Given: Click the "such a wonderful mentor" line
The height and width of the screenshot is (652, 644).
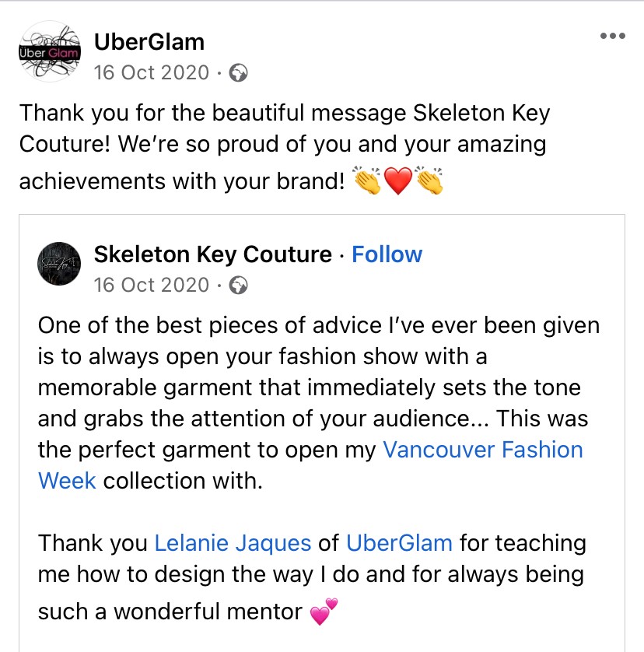Looking at the screenshot, I should (x=170, y=612).
